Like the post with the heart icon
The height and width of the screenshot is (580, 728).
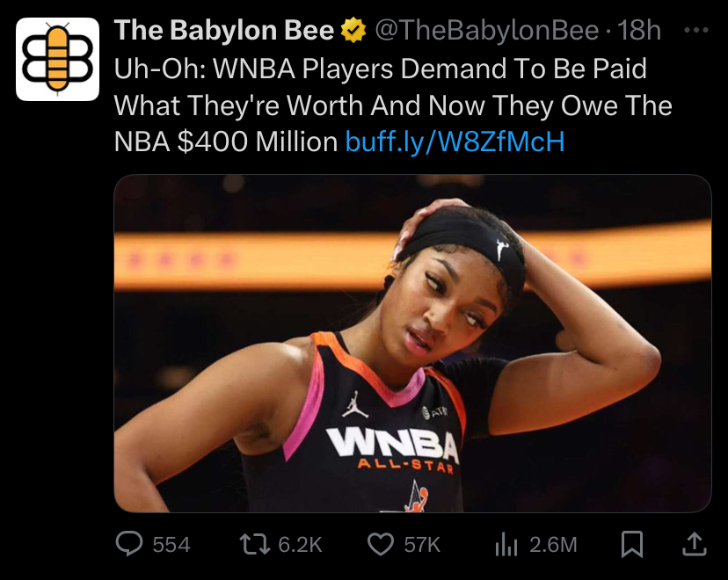[x=381, y=544]
